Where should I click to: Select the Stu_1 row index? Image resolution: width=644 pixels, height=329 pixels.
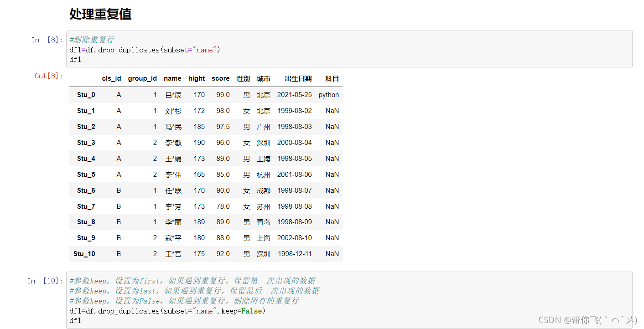pos(86,111)
